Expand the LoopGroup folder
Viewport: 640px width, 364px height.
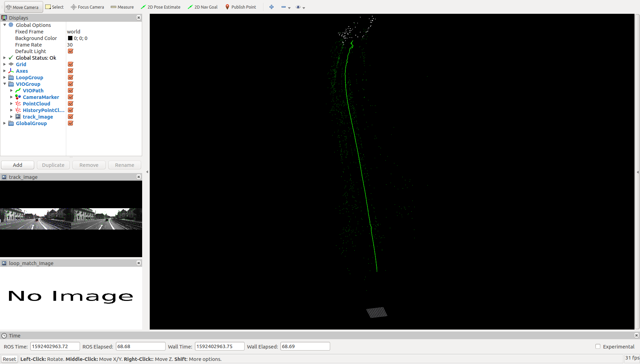(x=4, y=77)
